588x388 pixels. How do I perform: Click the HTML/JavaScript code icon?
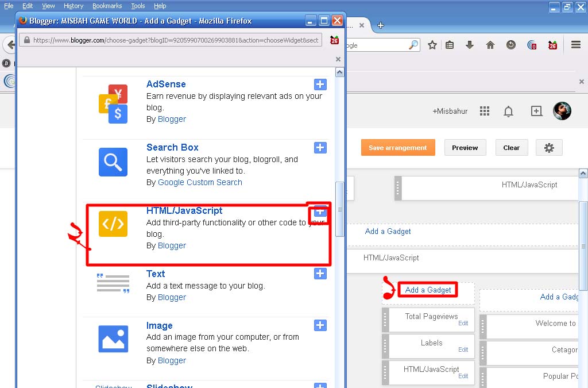[x=113, y=224]
